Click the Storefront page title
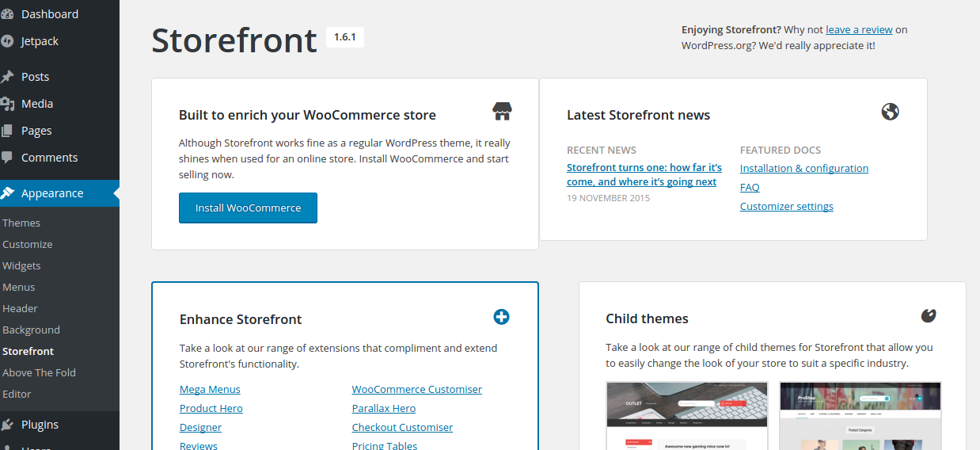This screenshot has height=450, width=980. coord(234,40)
